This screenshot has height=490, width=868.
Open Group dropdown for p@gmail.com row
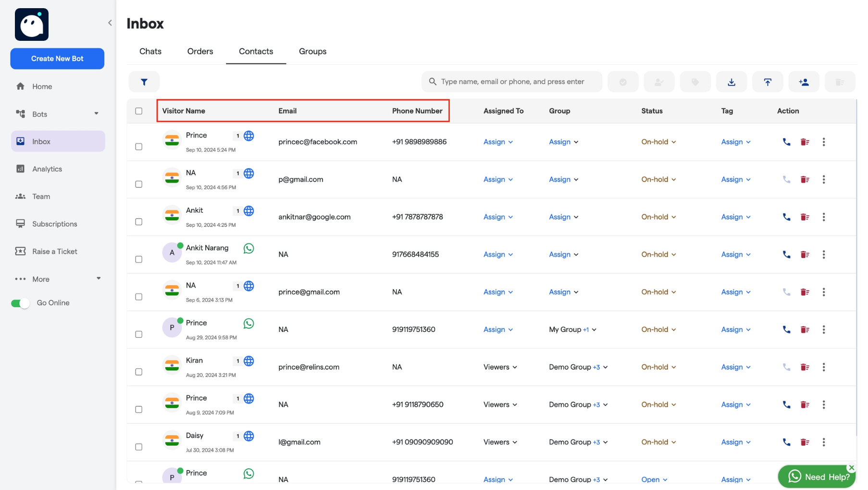(563, 179)
